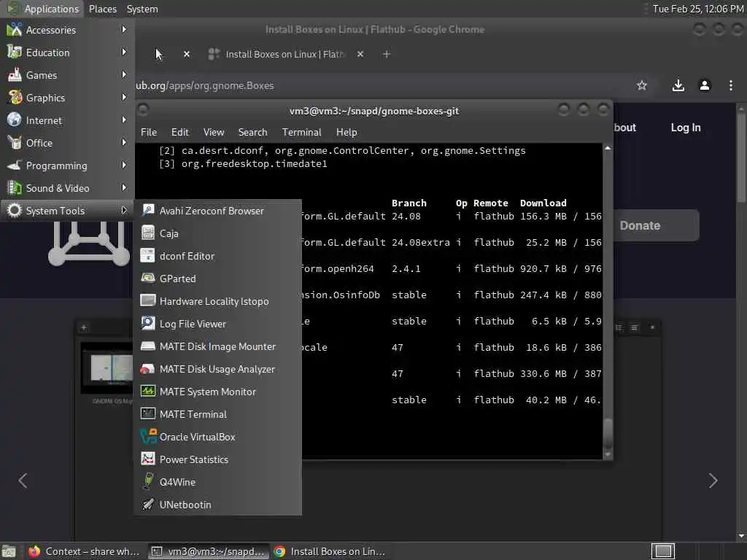Launch GParted partition editor

[x=217, y=278]
